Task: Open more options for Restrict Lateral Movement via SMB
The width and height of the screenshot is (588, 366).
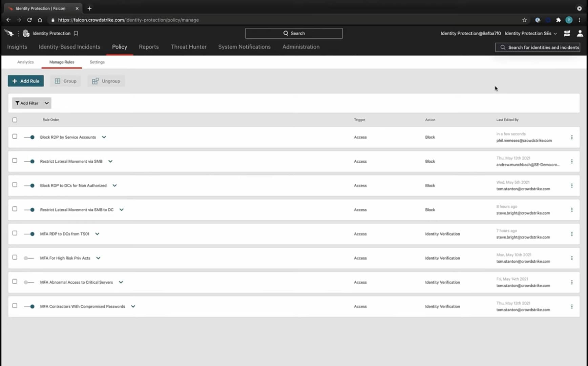Action: [x=572, y=161]
